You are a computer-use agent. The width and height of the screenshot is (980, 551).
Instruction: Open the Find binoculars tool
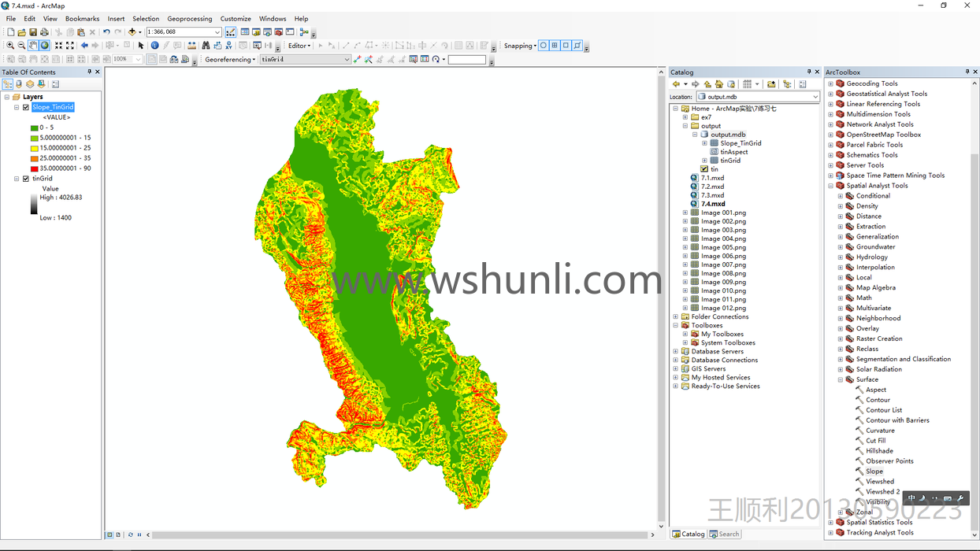206,46
